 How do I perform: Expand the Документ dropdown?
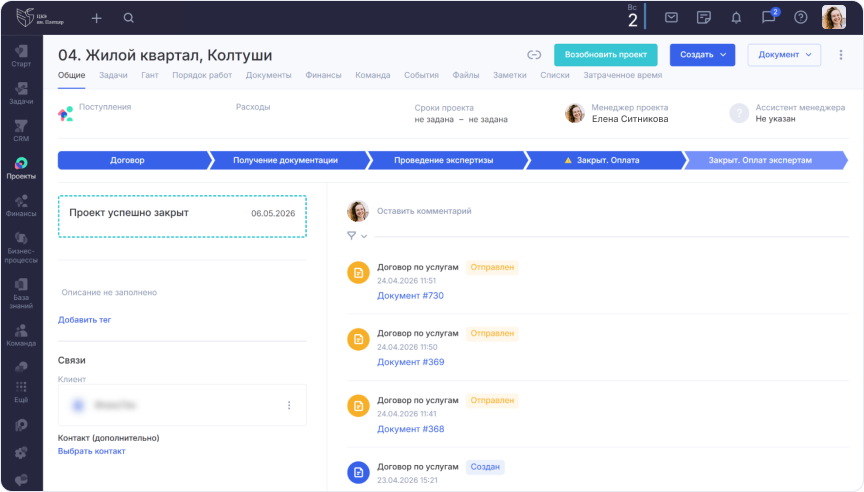tap(784, 55)
